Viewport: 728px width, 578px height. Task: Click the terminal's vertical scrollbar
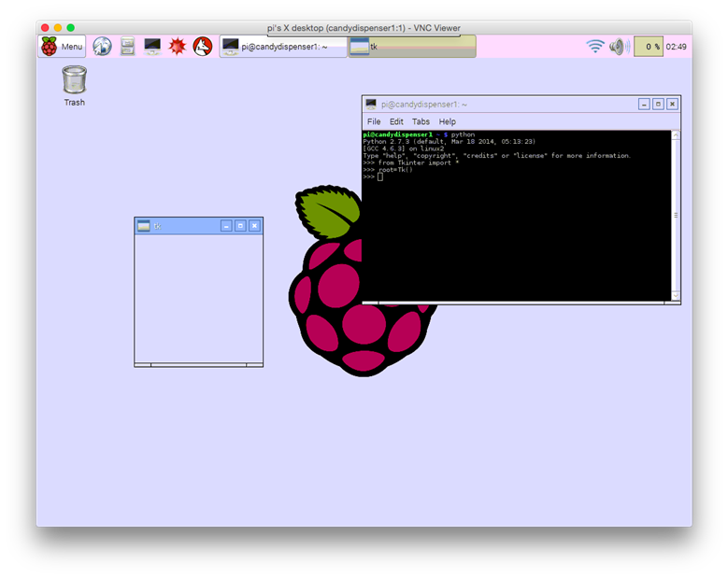[676, 215]
